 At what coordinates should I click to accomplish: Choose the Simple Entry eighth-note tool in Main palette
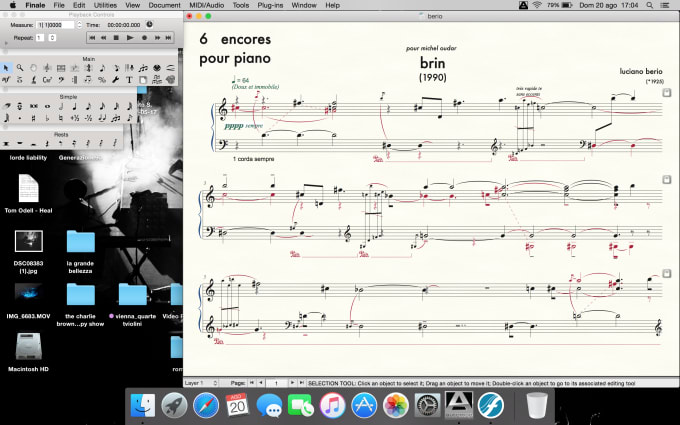tap(102, 68)
